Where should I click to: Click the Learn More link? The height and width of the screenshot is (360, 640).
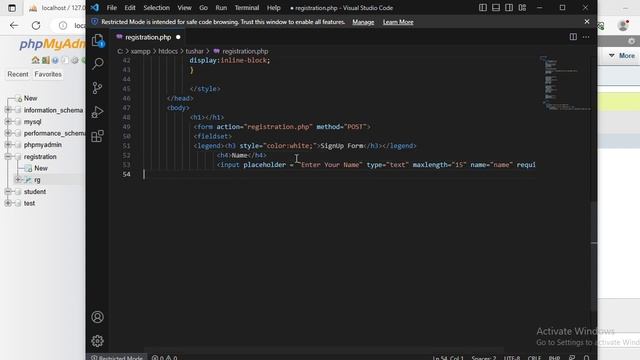pyautogui.click(x=398, y=22)
